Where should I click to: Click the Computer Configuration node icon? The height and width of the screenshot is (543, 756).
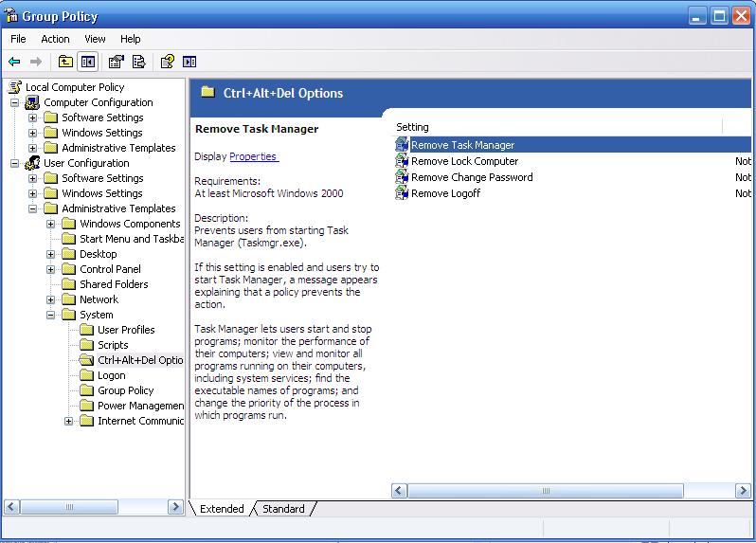click(32, 102)
